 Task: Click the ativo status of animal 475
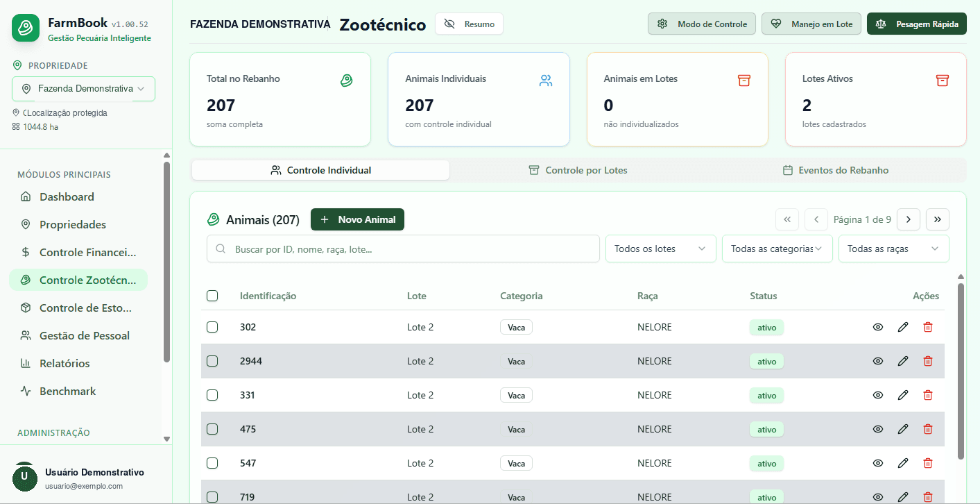coord(766,429)
